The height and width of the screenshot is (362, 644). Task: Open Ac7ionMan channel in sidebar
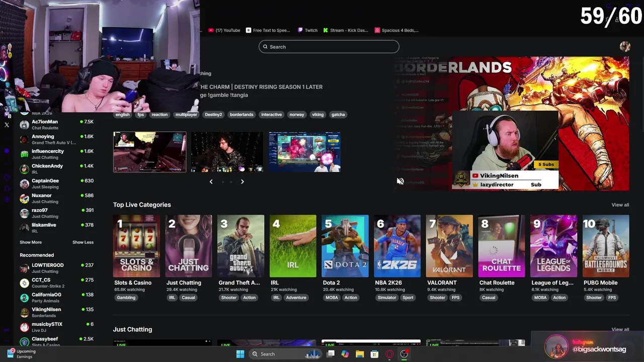pos(56,124)
